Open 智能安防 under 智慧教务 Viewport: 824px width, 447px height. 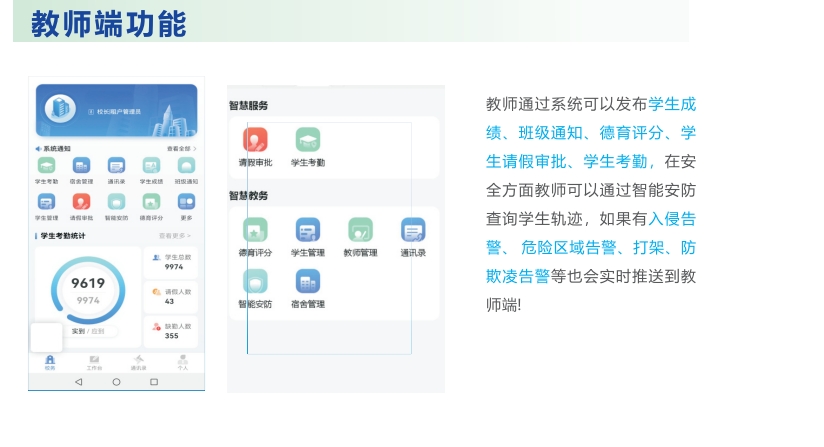[x=255, y=282]
